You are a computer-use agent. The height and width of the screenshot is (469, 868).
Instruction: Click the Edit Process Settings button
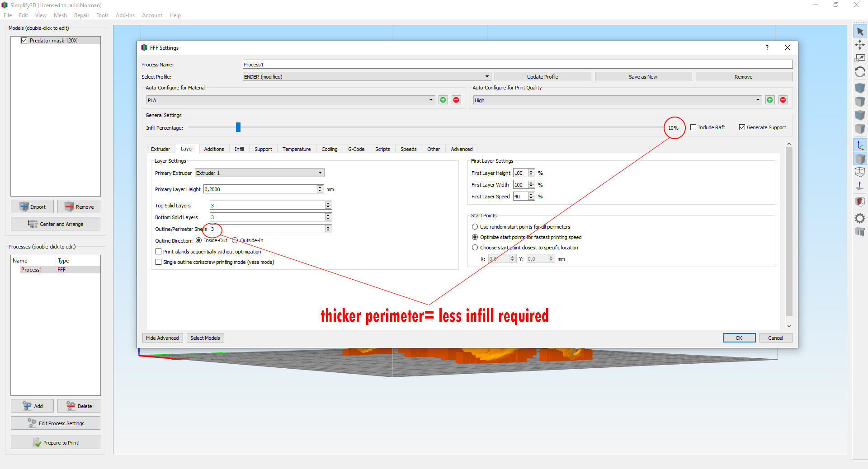click(56, 423)
